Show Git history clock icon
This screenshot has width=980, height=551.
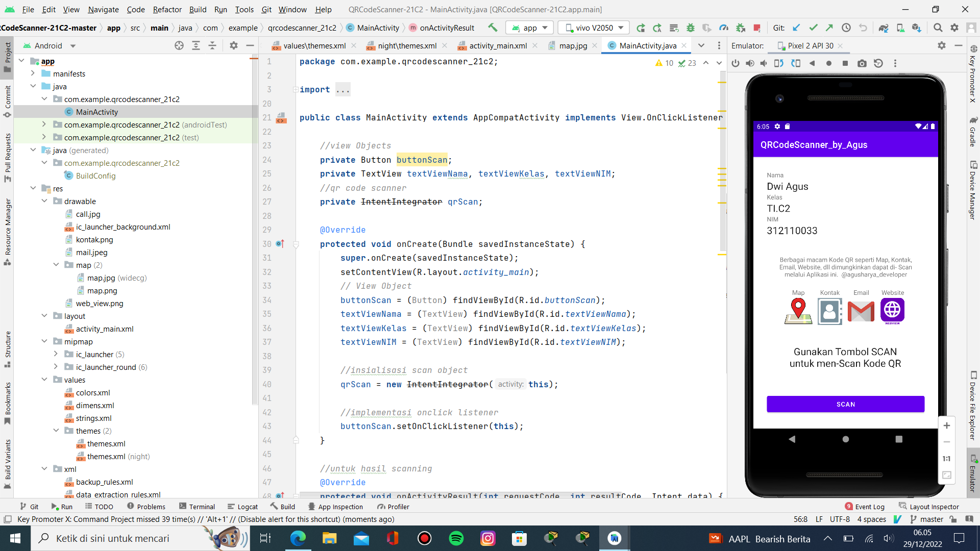(846, 28)
